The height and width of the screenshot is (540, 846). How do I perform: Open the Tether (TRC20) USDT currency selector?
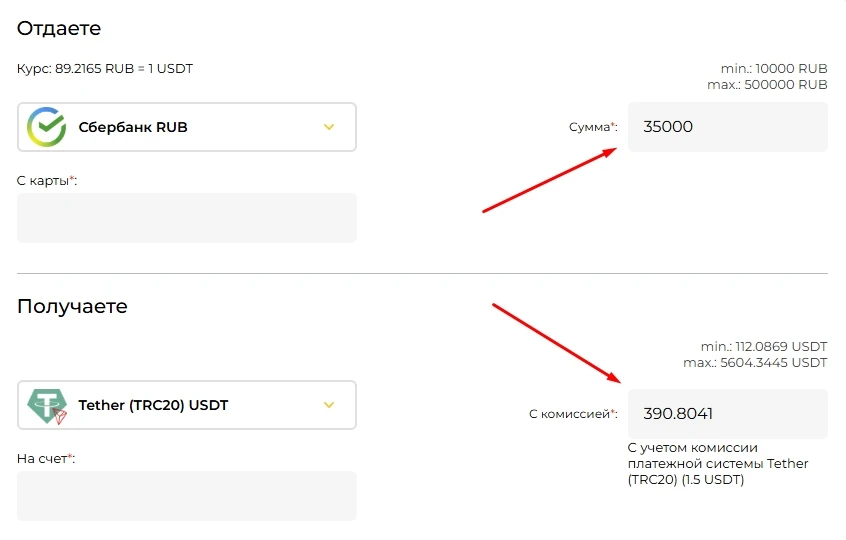[x=187, y=405]
